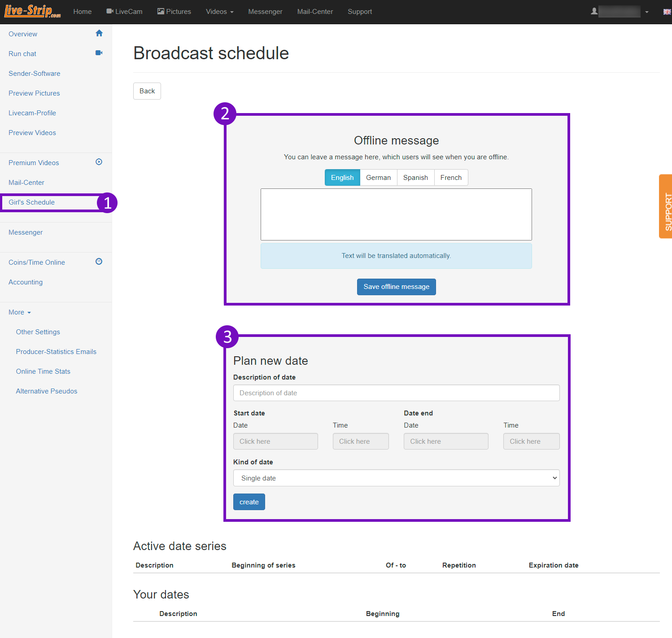Click the play icon beside Premium Videos

[x=99, y=162]
